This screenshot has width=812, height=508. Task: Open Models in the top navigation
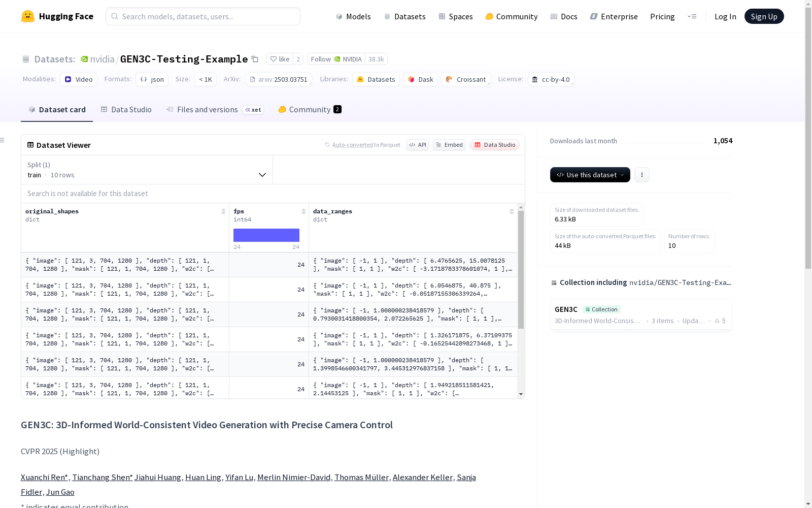tap(353, 16)
